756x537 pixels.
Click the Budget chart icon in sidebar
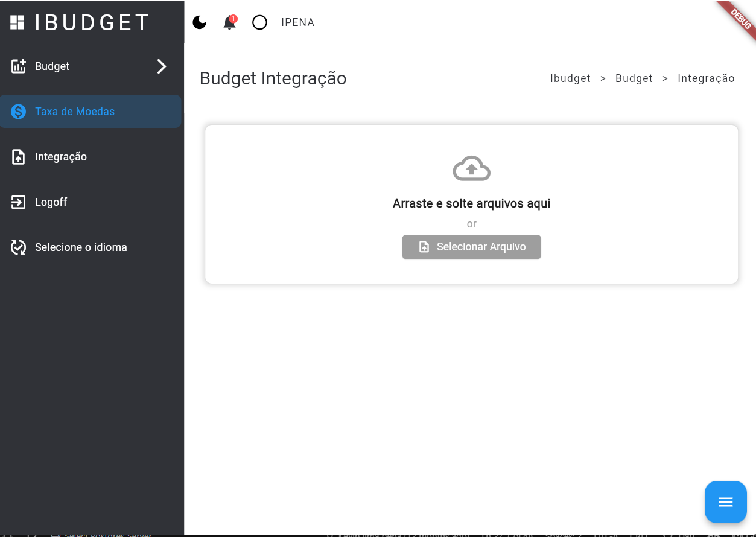pyautogui.click(x=19, y=66)
